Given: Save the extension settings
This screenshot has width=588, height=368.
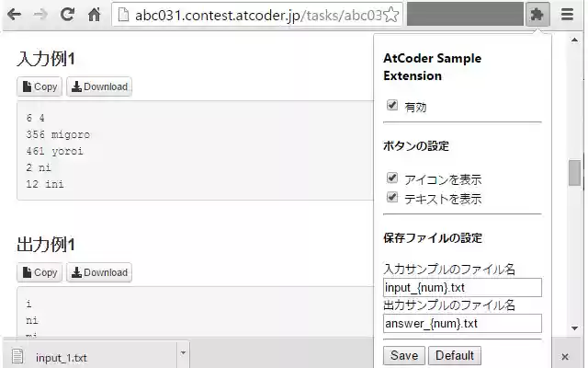Looking at the screenshot, I should [x=404, y=355].
